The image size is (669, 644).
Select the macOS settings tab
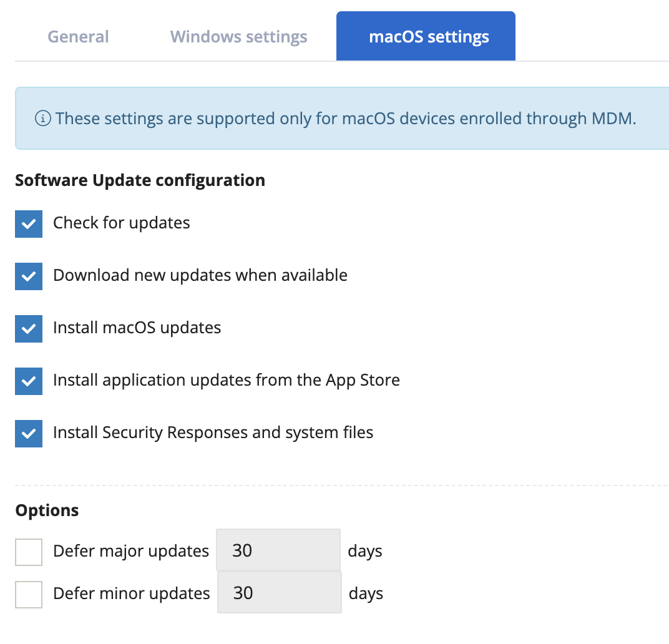(426, 36)
